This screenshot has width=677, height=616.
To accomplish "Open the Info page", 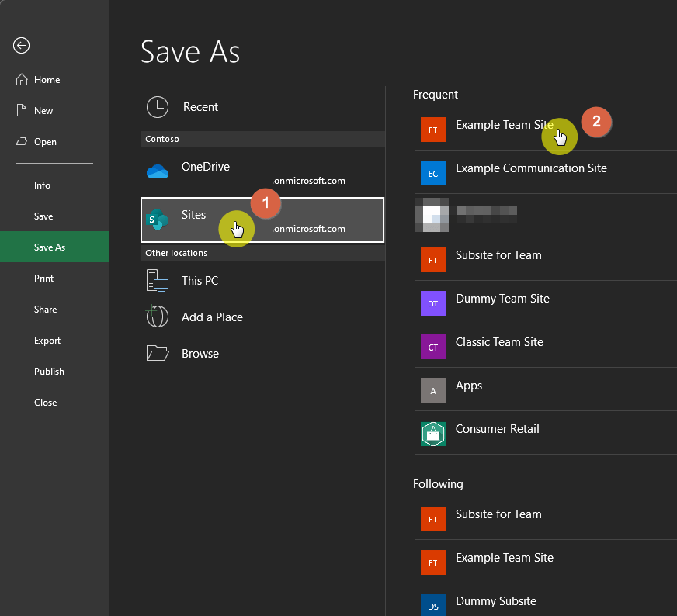I will (x=54, y=185).
